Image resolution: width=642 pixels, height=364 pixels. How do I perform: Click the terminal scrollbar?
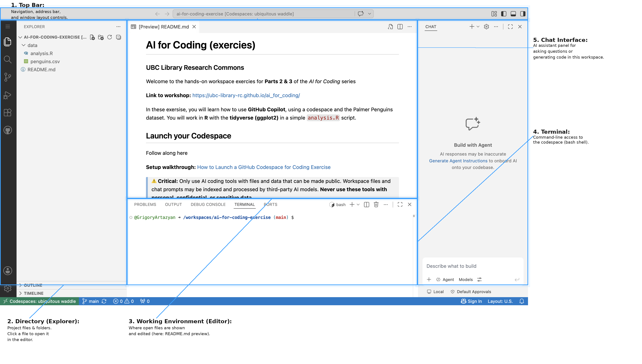click(x=414, y=216)
